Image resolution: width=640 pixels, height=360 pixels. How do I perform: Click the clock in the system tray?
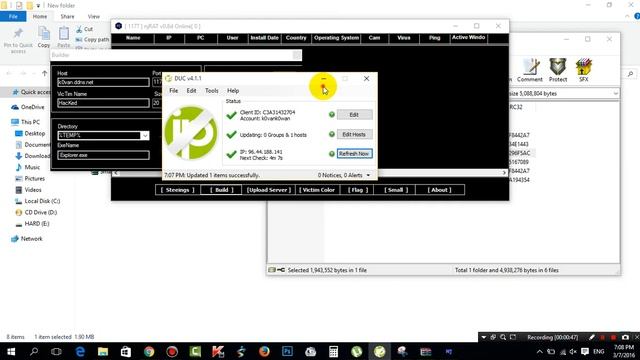coord(624,351)
